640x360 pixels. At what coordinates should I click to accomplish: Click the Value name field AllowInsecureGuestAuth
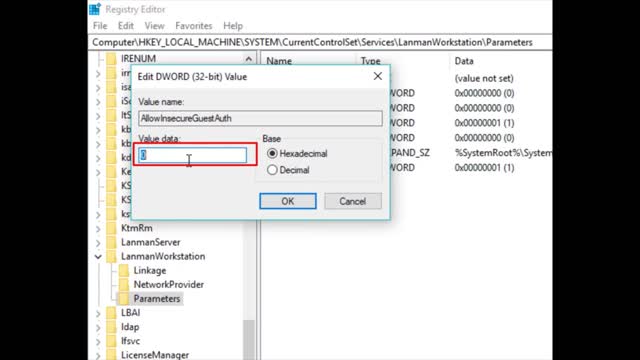click(x=260, y=118)
